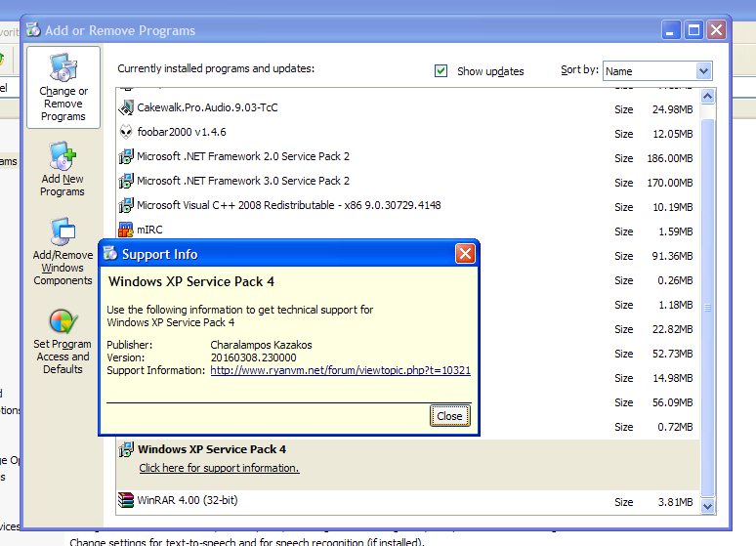The image size is (756, 546).
Task: Select foobar2000 v1.4.6 entry
Action: click(x=182, y=132)
